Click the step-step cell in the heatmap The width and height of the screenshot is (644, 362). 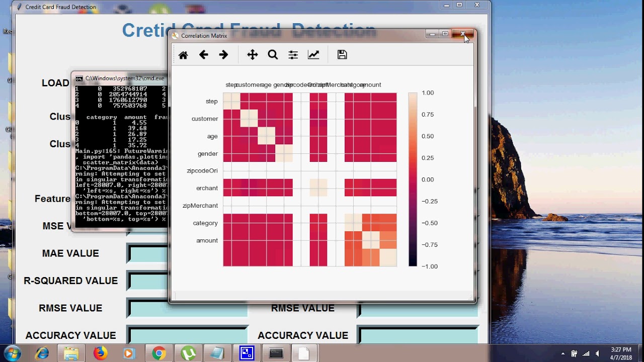click(232, 101)
